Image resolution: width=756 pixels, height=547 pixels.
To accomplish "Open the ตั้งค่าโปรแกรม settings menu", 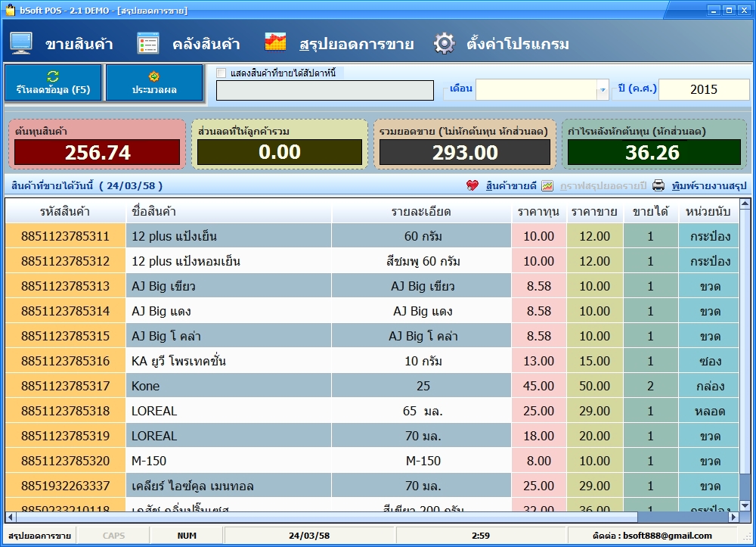I will click(517, 44).
